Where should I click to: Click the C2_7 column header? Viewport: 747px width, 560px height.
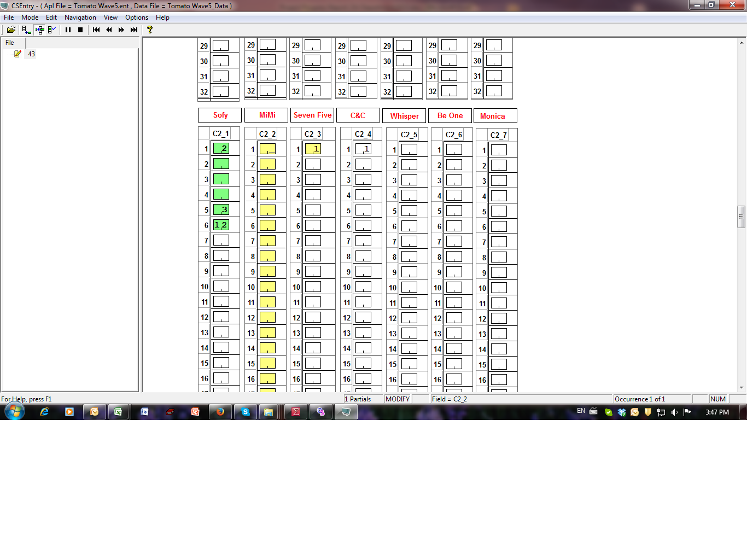(499, 135)
